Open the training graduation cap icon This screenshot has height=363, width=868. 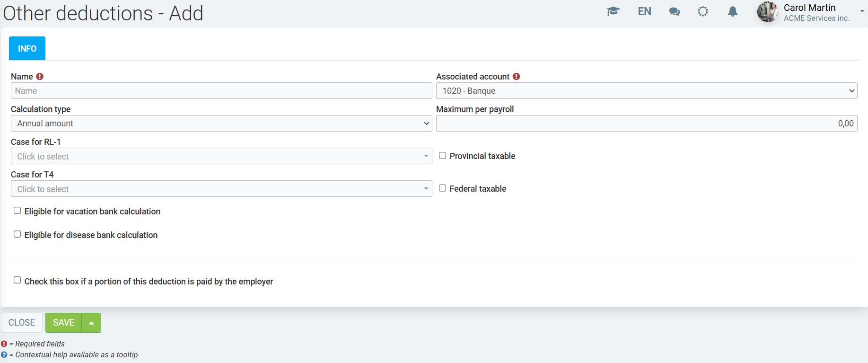pos(613,11)
